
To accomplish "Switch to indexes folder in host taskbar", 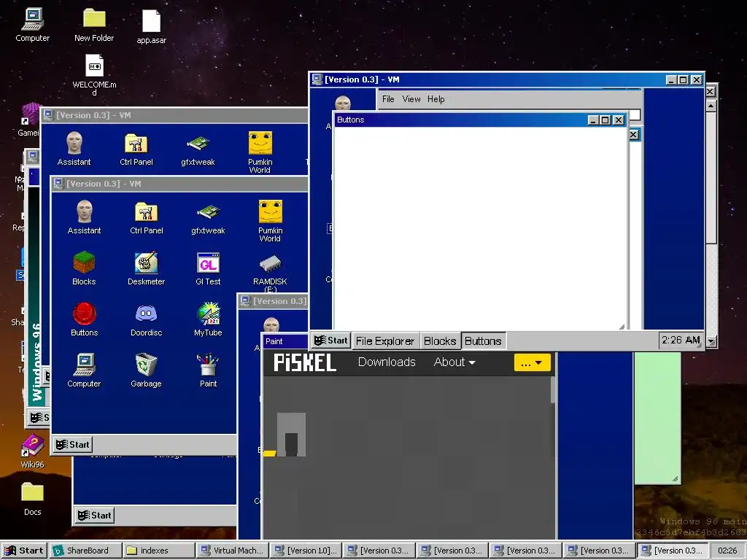I will (x=158, y=551).
